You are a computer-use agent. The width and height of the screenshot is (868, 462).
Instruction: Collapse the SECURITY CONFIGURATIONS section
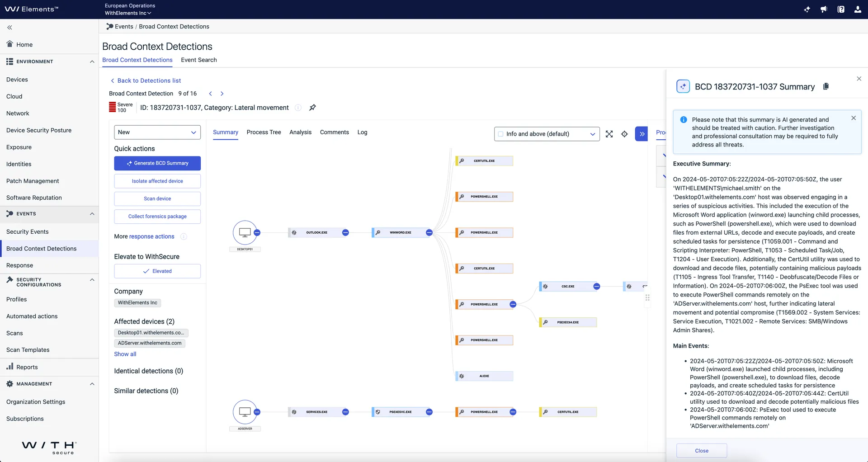(x=92, y=280)
